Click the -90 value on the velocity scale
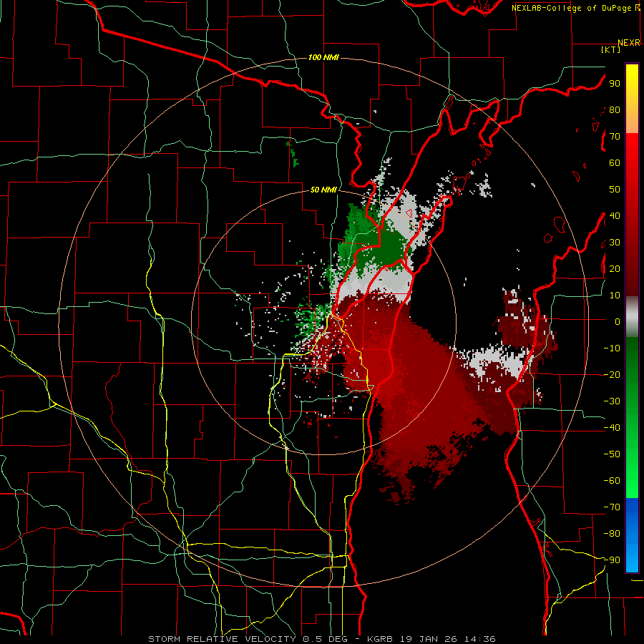Viewport: 644px width, 644px height. pyautogui.click(x=612, y=560)
